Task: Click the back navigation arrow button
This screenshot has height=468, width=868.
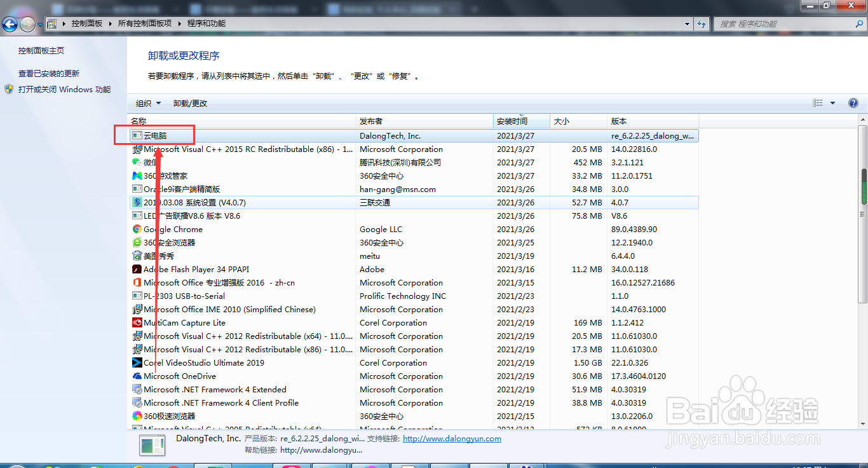Action: [x=10, y=24]
